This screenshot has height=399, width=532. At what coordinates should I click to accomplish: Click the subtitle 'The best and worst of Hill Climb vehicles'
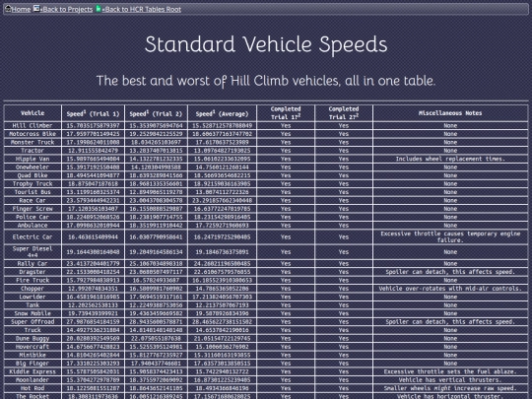point(266,81)
